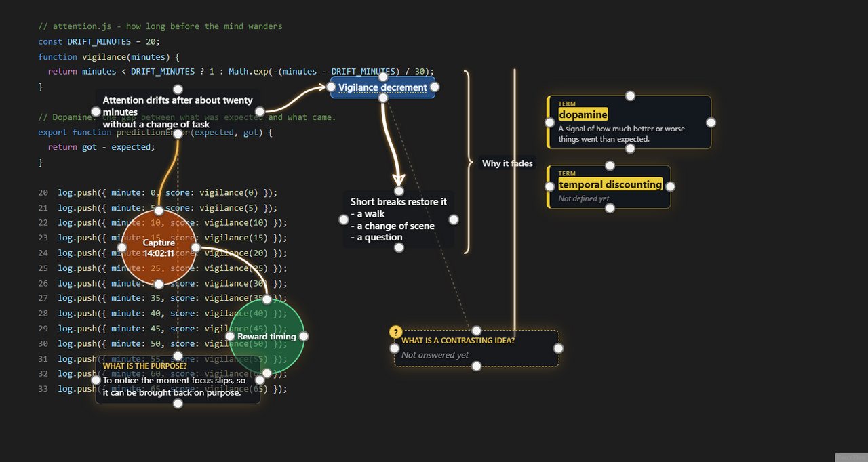868x462 pixels.
Task: Click bottom handle of Reward timing circle
Action: (267, 373)
